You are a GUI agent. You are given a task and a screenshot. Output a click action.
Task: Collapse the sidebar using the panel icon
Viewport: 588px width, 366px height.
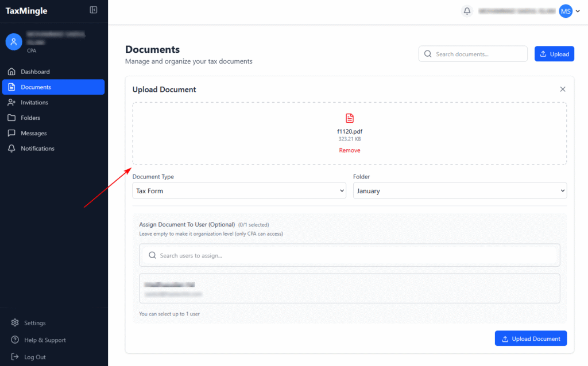[x=94, y=10]
